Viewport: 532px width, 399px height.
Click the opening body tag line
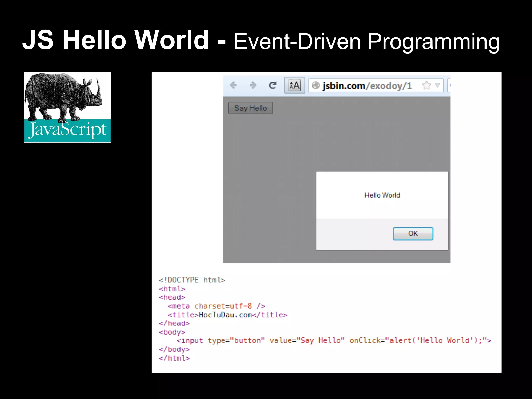tap(172, 332)
